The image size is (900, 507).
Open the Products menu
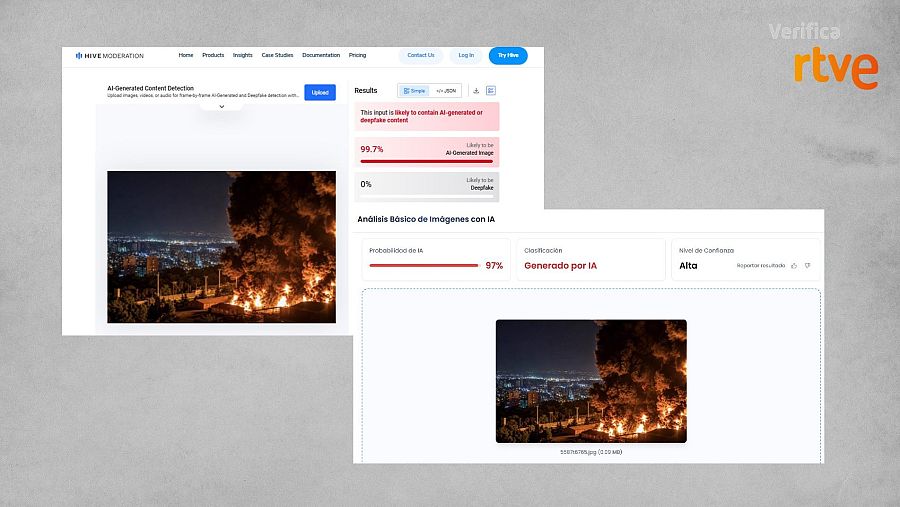(x=213, y=55)
